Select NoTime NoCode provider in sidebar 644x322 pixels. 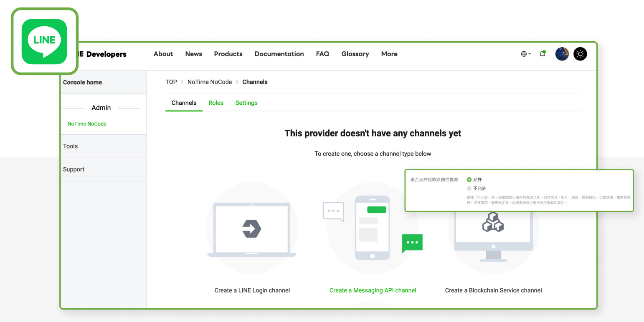tap(87, 124)
